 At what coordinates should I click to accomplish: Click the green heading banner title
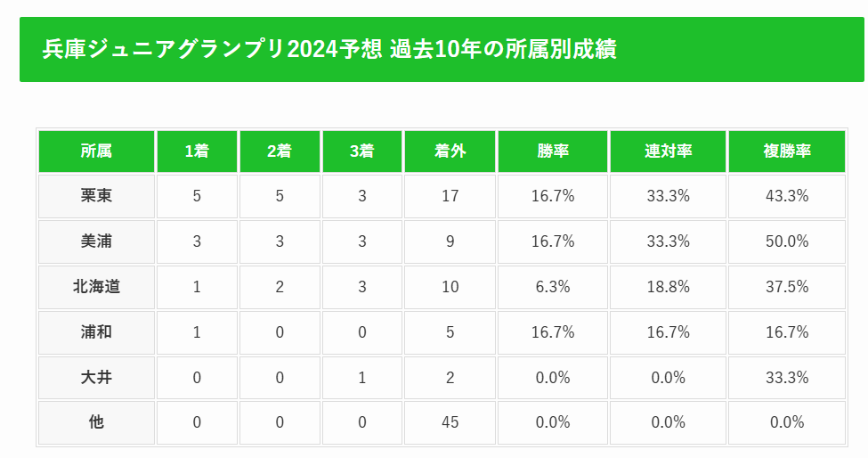329,49
